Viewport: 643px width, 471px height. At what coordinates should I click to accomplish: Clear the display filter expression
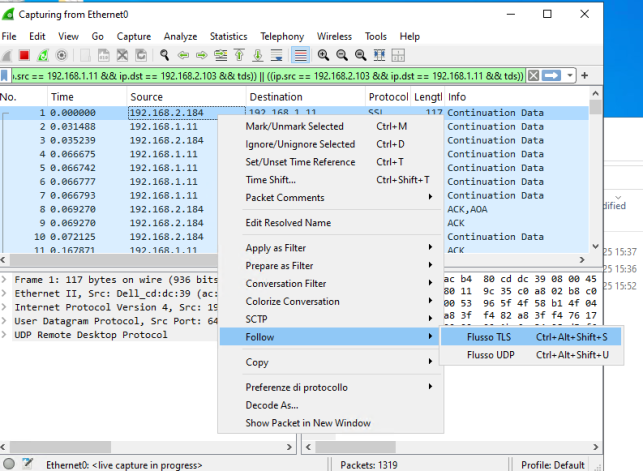[x=533, y=76]
